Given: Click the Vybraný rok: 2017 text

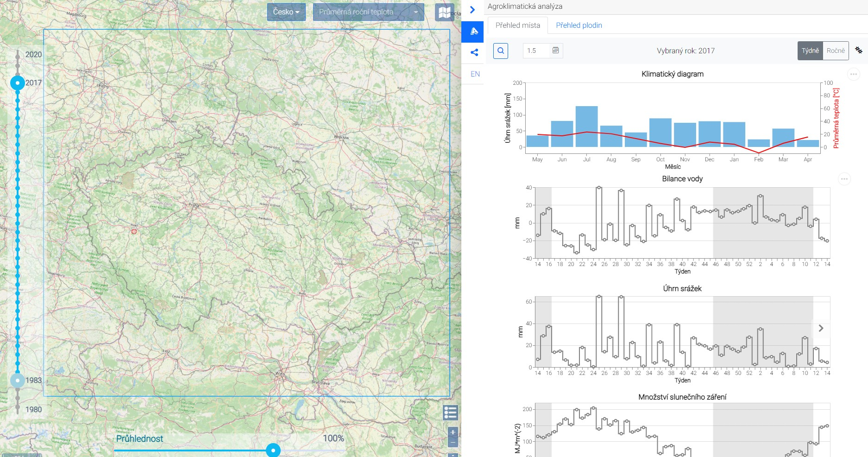Looking at the screenshot, I should [686, 51].
